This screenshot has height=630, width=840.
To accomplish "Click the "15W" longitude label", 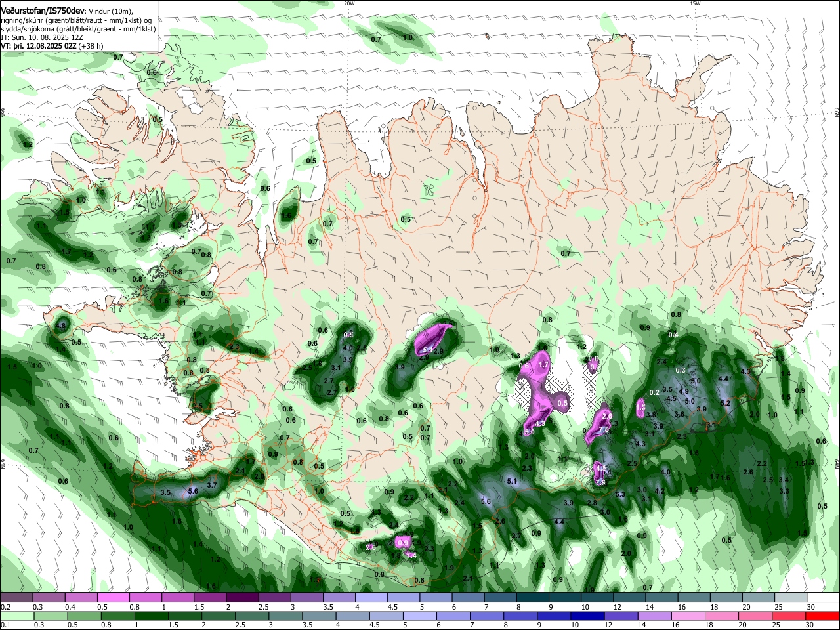I will tap(695, 3).
